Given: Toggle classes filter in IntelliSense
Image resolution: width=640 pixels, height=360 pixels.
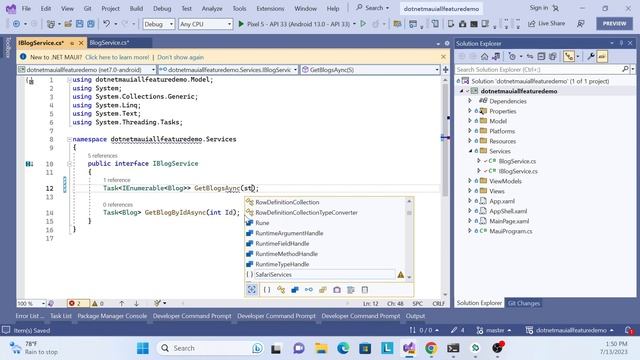Looking at the screenshot, I should pyautogui.click(x=281, y=290).
